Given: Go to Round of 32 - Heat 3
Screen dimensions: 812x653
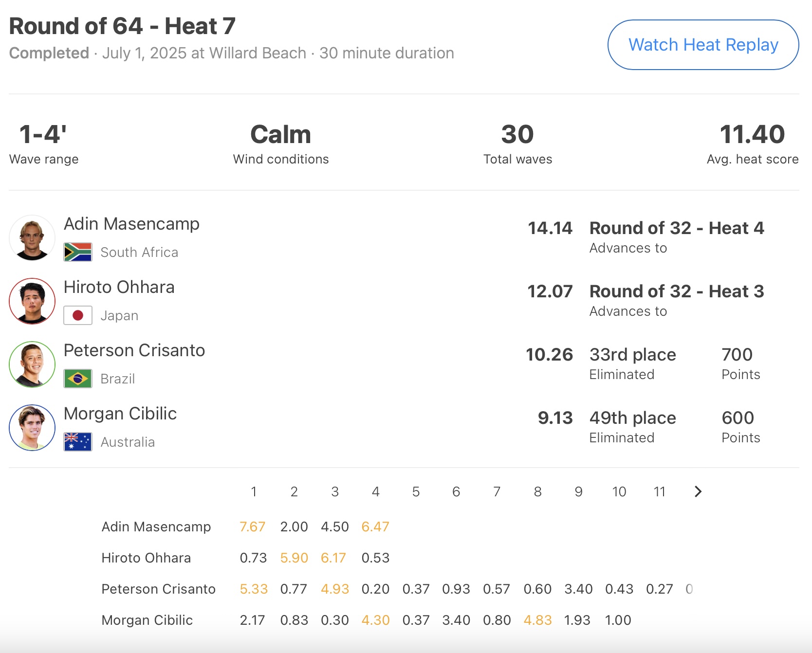Looking at the screenshot, I should coord(676,291).
